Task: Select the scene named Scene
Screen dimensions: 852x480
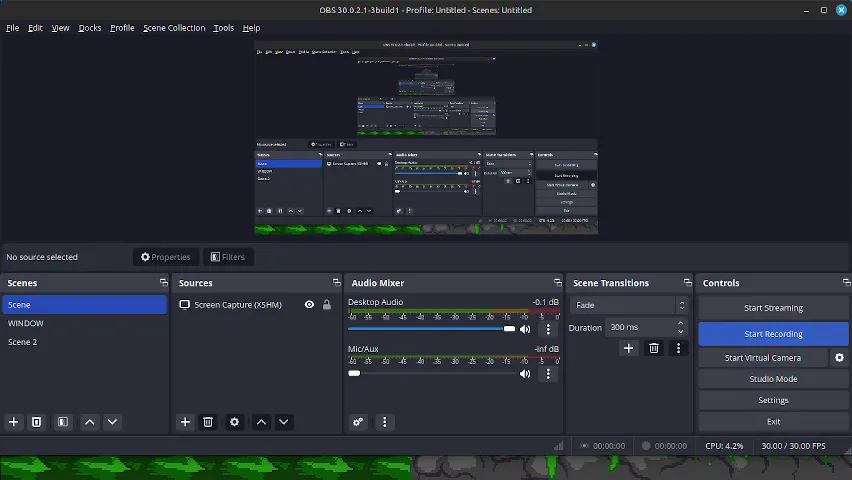Action: (85, 305)
